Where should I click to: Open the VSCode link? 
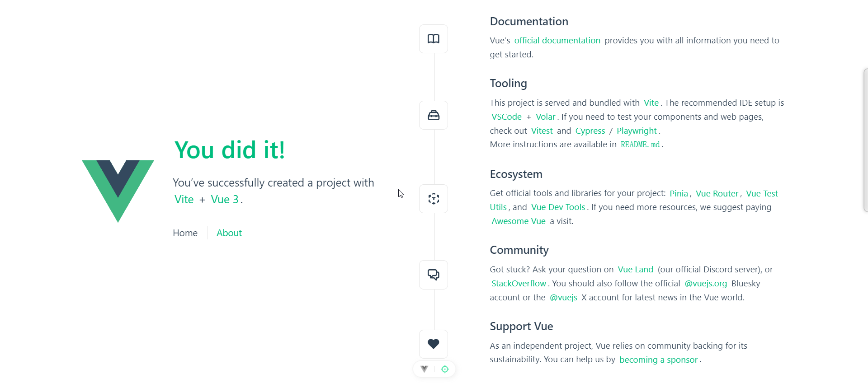506,117
